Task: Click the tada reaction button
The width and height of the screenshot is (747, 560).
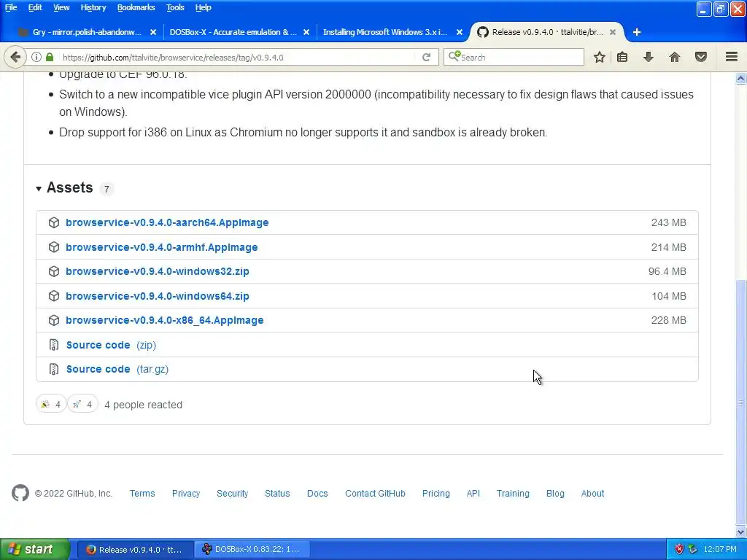Action: point(51,404)
